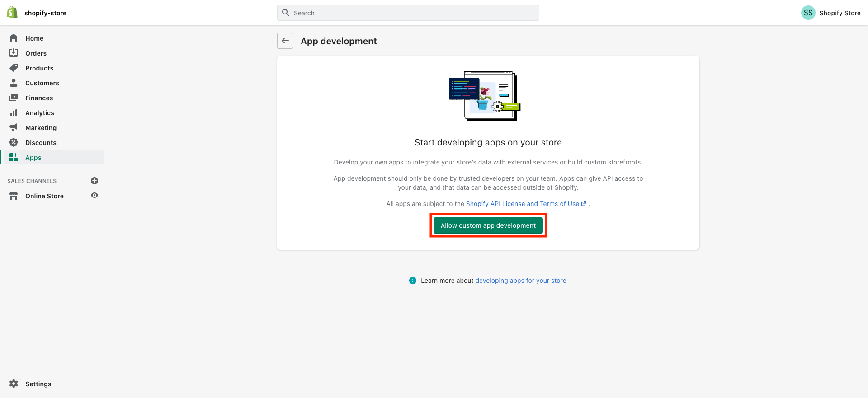Open the Shopify Store account menu
Screen dimensions: 868x398
[x=831, y=13]
